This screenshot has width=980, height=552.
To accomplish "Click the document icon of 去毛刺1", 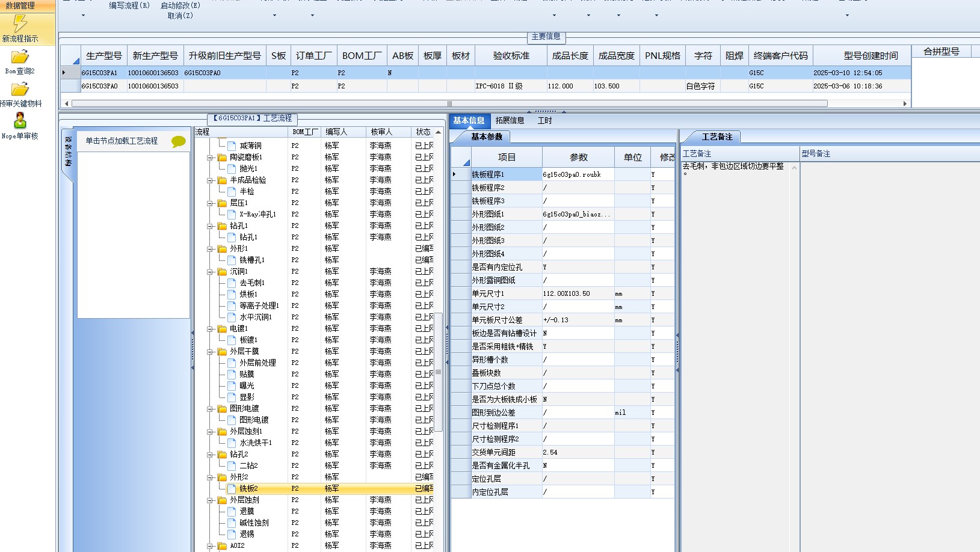I will pyautogui.click(x=232, y=283).
